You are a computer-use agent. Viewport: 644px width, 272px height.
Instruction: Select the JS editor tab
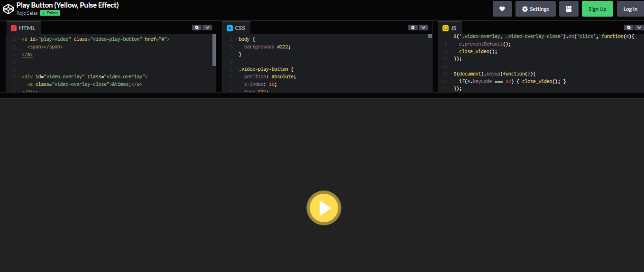click(450, 28)
